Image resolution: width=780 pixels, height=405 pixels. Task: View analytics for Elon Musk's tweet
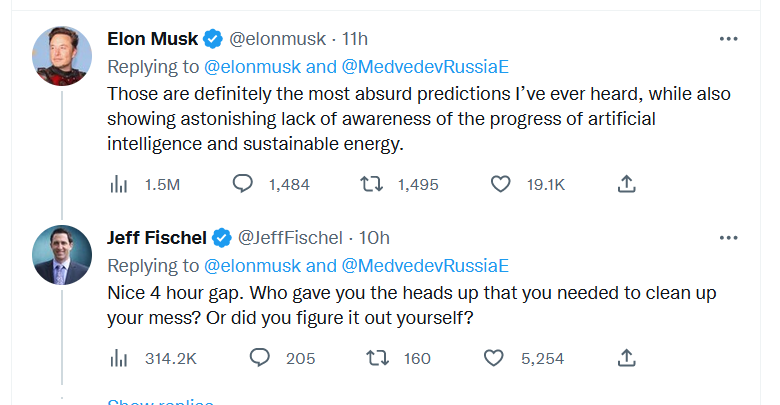pyautogui.click(x=116, y=184)
